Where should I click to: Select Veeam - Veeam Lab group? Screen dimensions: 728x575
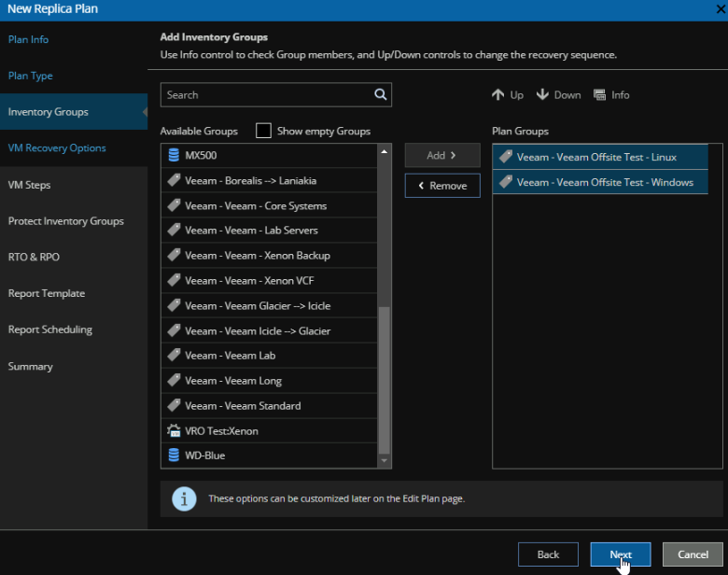[x=270, y=355]
